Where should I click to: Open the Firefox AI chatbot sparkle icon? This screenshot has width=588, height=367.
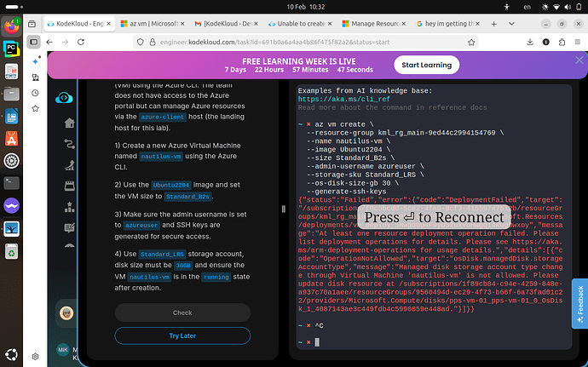pos(36,60)
